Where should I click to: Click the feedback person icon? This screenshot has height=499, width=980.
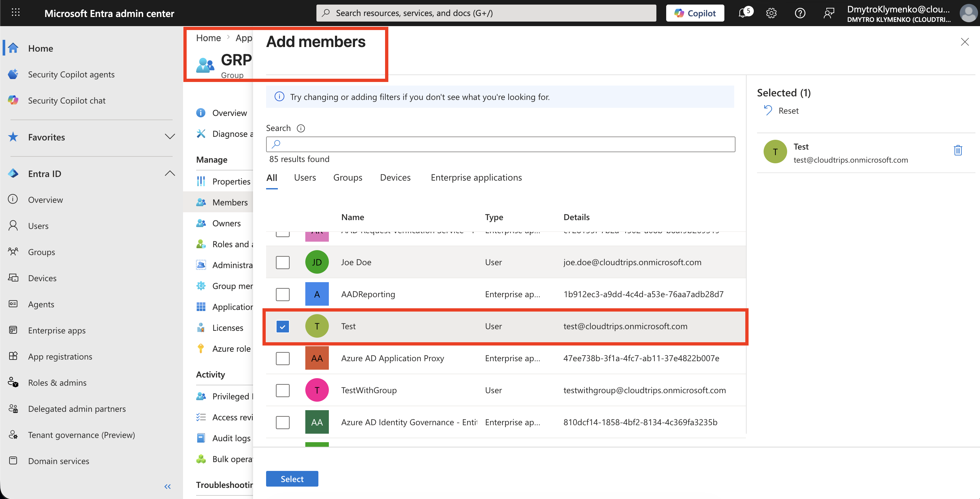pyautogui.click(x=829, y=13)
